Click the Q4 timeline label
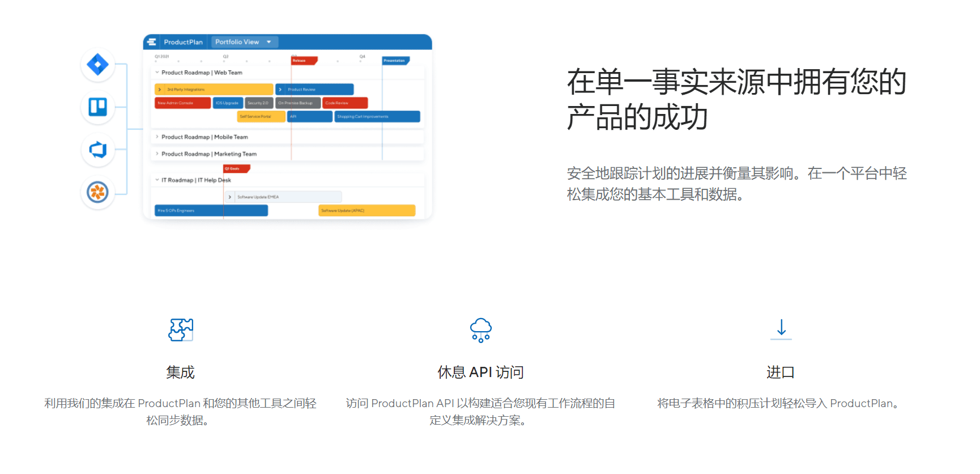This screenshot has width=980, height=474. tap(363, 57)
